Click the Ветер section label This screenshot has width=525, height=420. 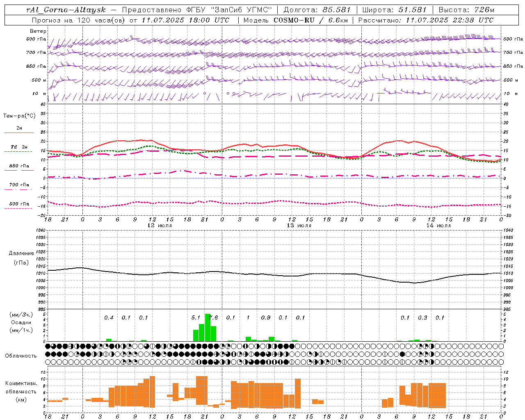pos(38,31)
